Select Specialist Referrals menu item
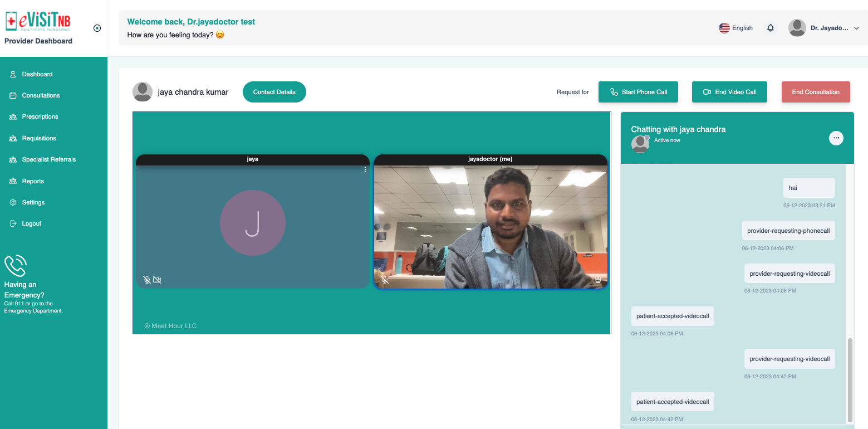The height and width of the screenshot is (429, 868). (x=48, y=159)
